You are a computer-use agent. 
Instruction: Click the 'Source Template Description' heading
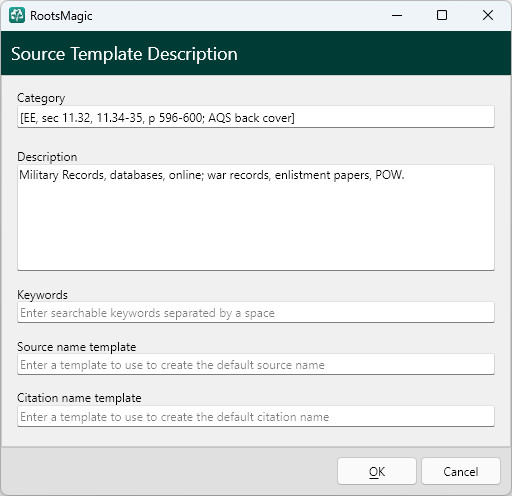(x=124, y=54)
